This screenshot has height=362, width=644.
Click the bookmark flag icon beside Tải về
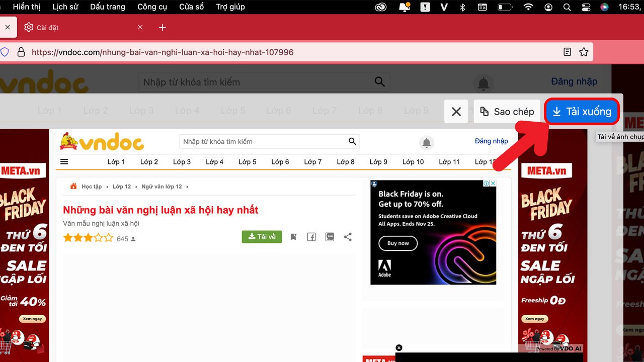pos(293,237)
